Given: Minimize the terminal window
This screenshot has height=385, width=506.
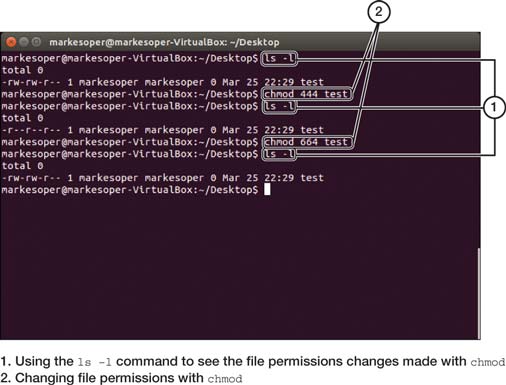Looking at the screenshot, I should (24, 42).
